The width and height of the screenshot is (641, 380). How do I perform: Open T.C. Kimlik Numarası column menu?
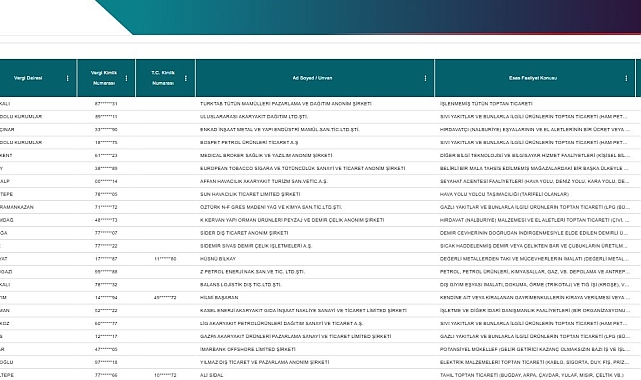pyautogui.click(x=186, y=78)
